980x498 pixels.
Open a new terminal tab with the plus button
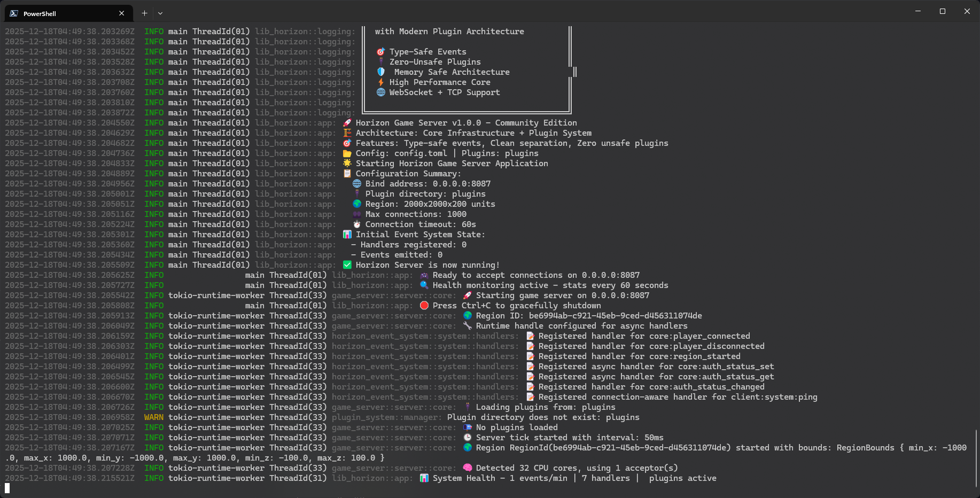144,13
